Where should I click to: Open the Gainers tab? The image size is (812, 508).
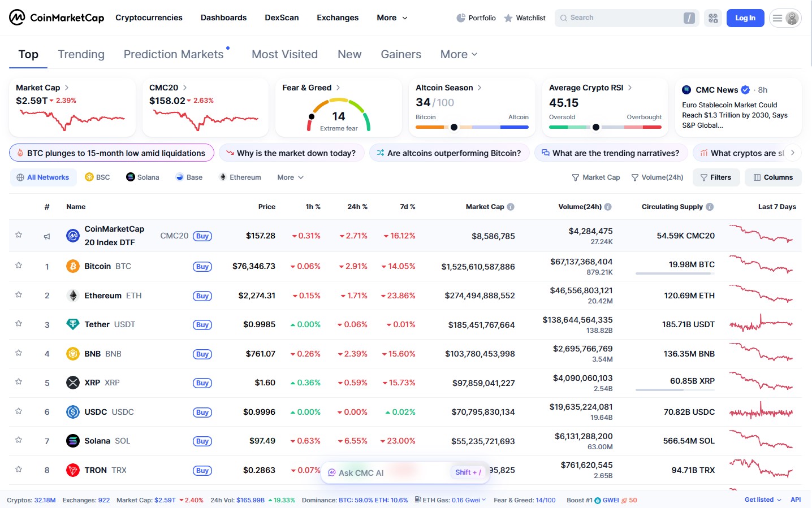point(401,54)
